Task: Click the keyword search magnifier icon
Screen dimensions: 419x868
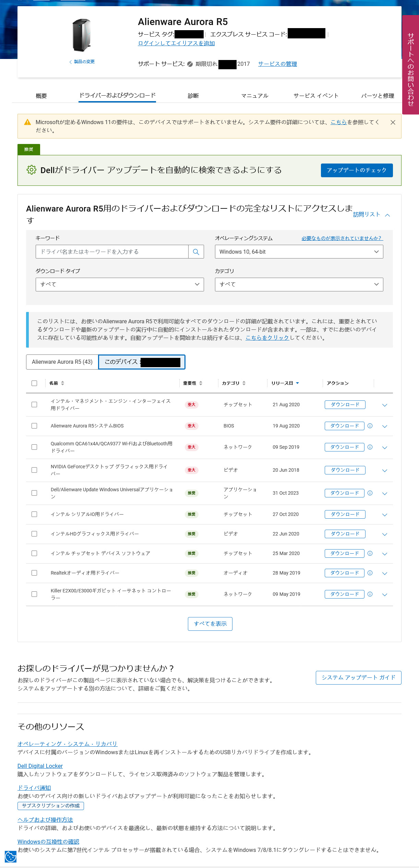Action: [196, 252]
